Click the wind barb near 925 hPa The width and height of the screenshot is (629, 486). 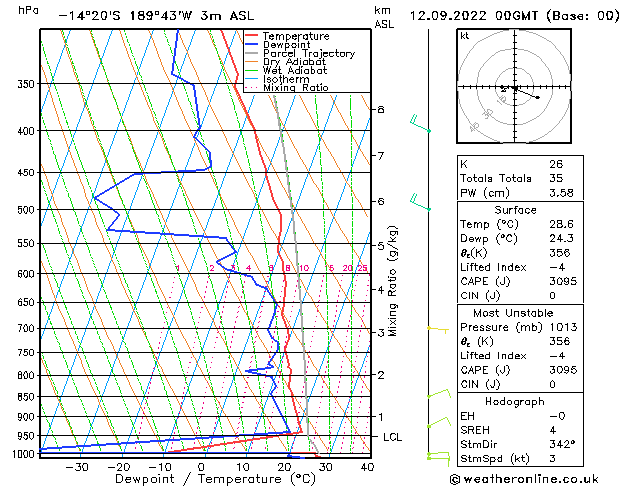click(439, 422)
